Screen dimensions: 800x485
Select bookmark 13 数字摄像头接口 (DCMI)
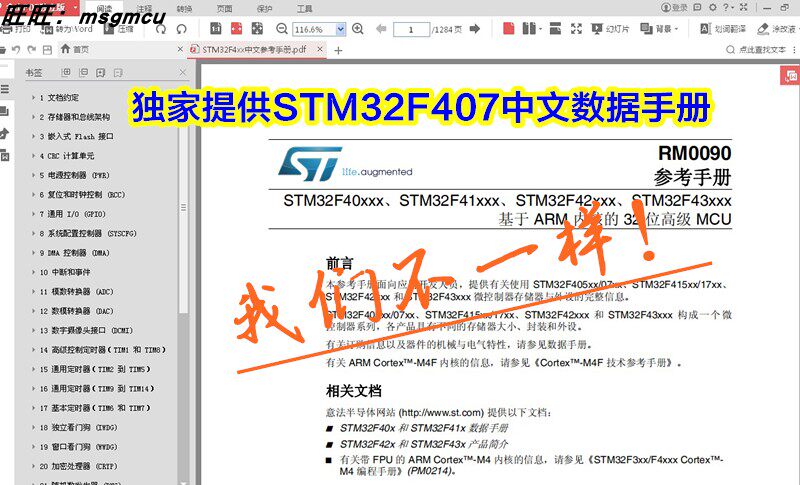(86, 330)
